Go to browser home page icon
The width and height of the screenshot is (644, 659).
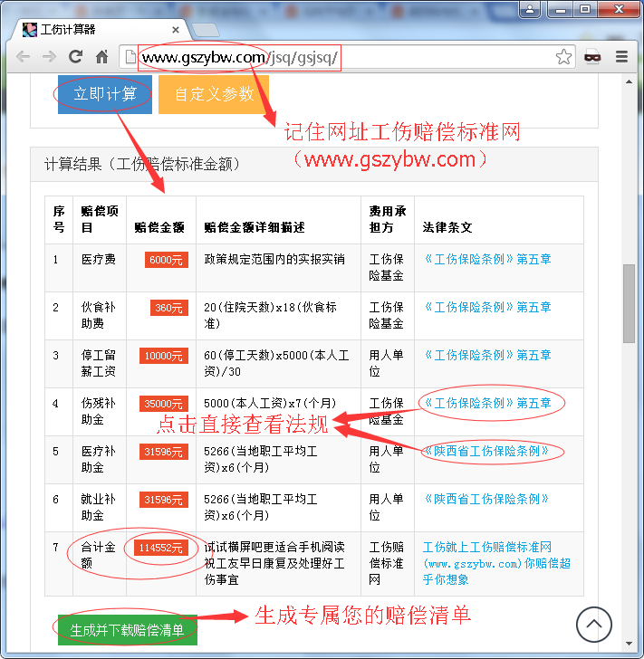pyautogui.click(x=102, y=57)
